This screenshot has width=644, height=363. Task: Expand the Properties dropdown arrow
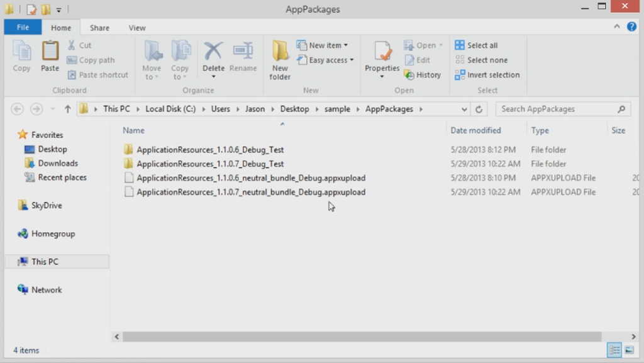coord(382,77)
